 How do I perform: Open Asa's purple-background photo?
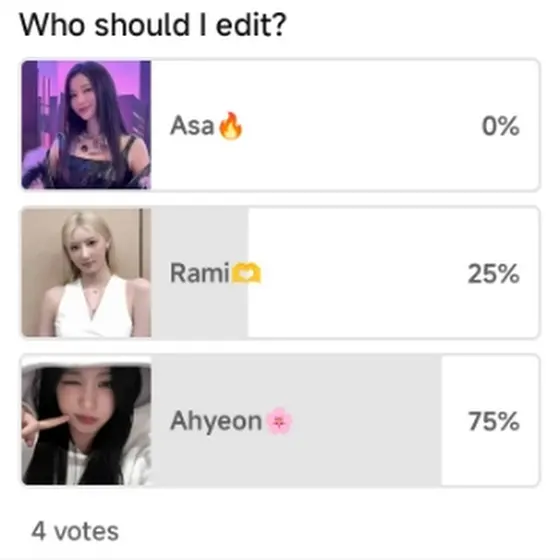[86, 125]
